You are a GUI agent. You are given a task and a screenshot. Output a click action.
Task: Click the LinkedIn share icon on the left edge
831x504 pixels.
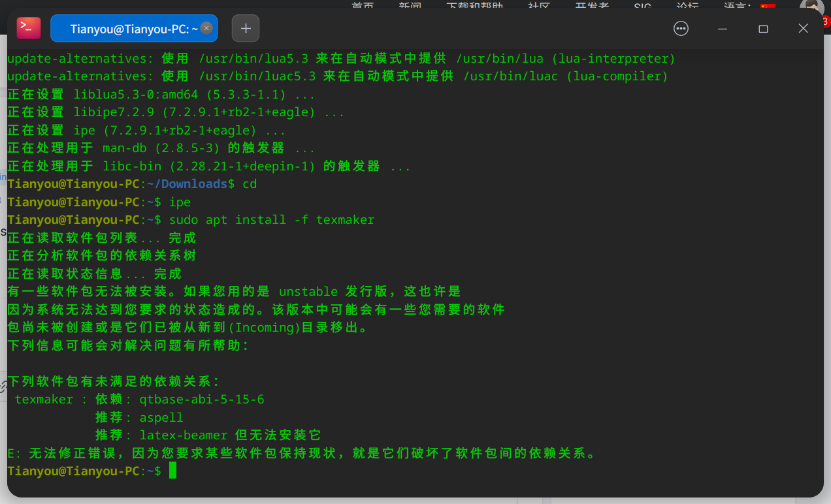coord(3,178)
